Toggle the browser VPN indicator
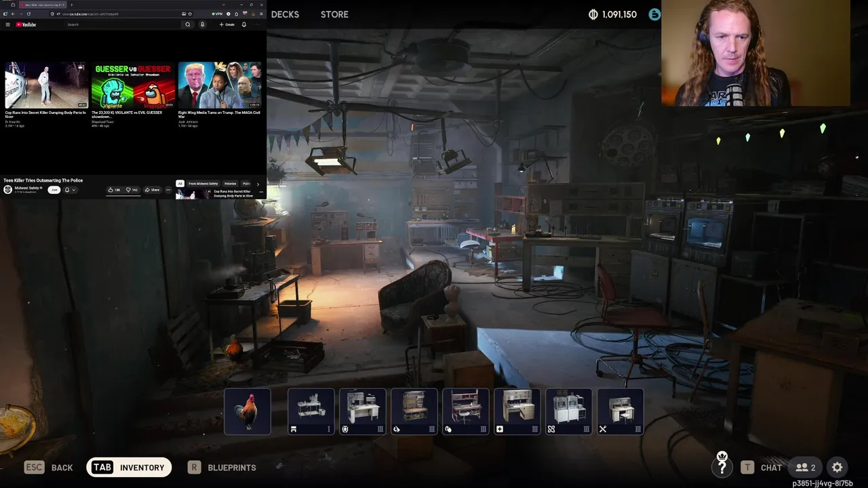This screenshot has height=488, width=868. pyautogui.click(x=217, y=14)
